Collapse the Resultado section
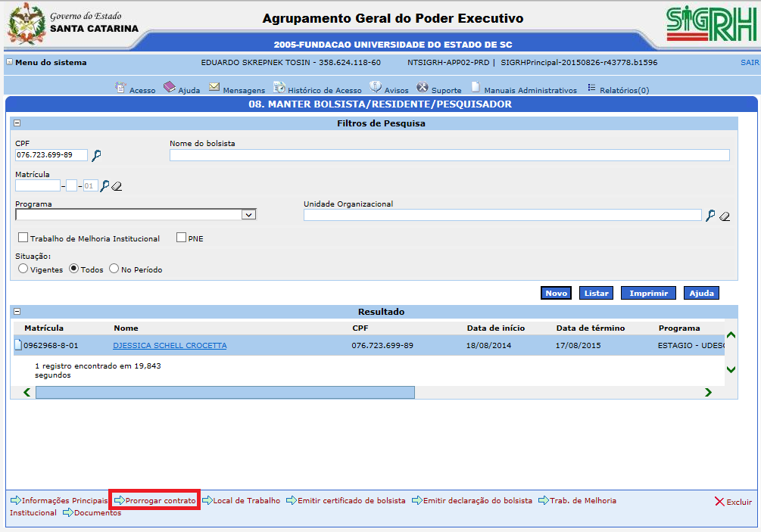 click(17, 312)
